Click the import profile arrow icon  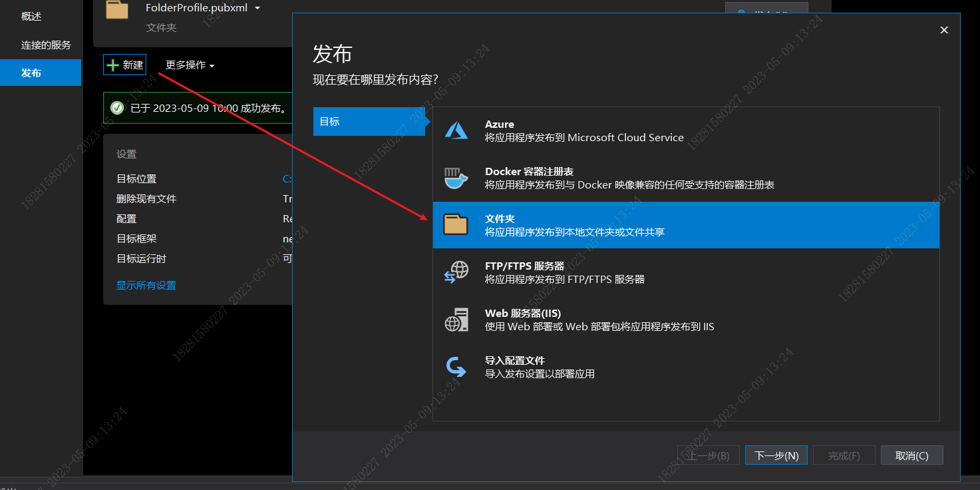[x=456, y=367]
